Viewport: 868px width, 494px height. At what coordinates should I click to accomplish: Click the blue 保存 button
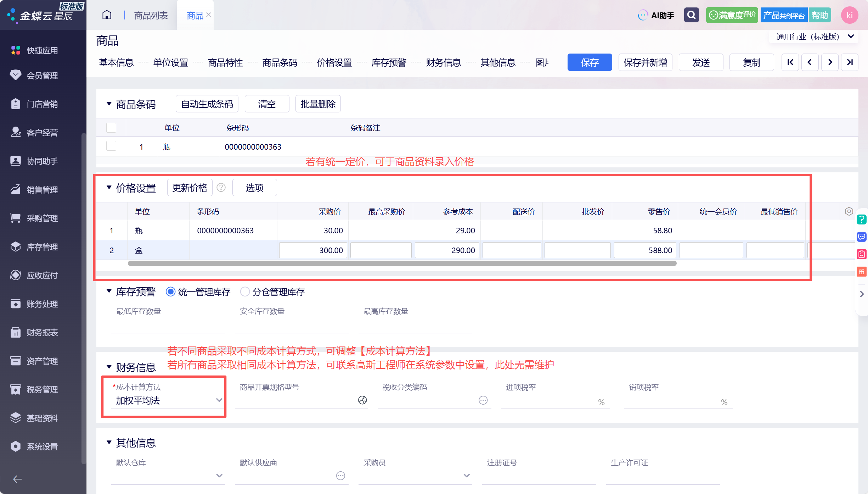[590, 62]
